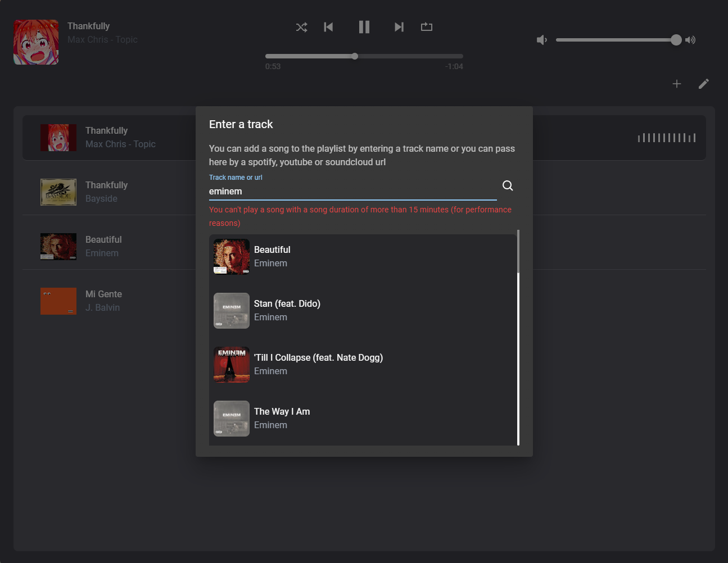
Task: Add a track with the plus icon
Action: [677, 83]
